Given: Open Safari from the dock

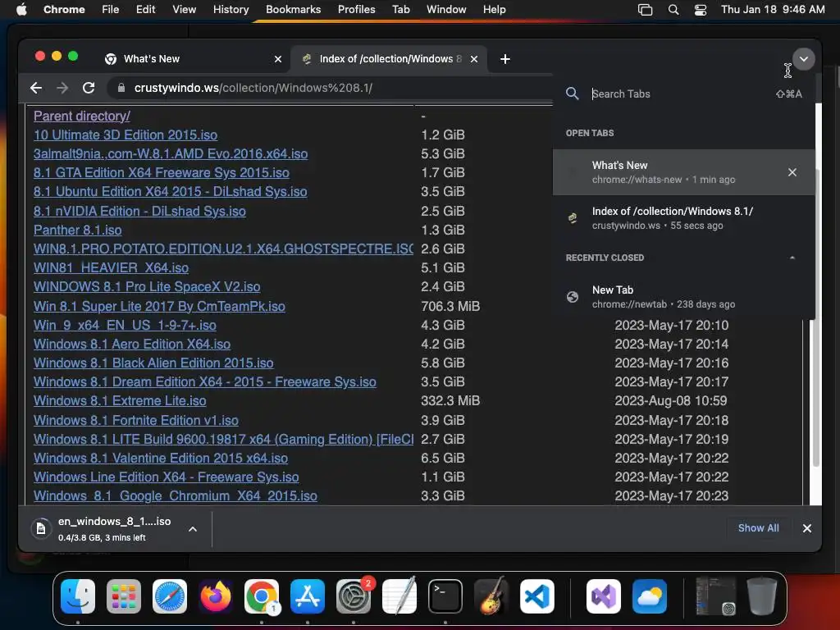Looking at the screenshot, I should (170, 596).
